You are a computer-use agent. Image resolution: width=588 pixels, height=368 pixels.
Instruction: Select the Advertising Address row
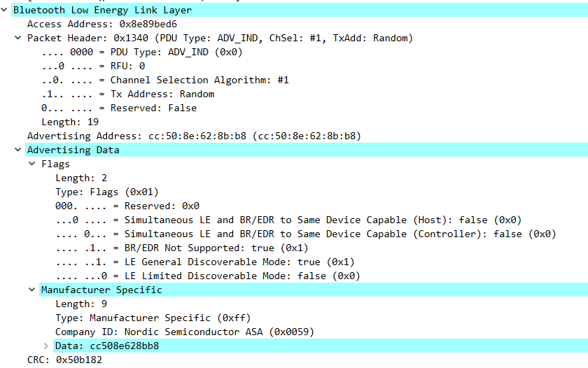click(x=194, y=136)
